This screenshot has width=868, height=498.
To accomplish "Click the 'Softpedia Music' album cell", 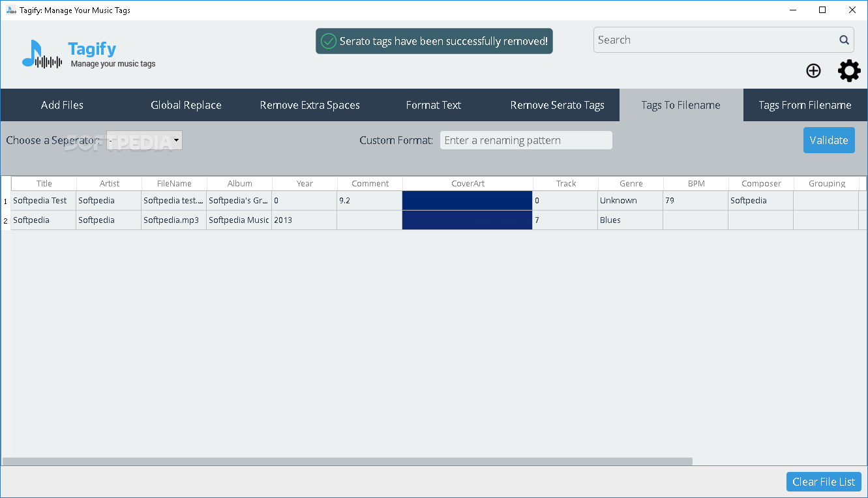I will [x=239, y=220].
